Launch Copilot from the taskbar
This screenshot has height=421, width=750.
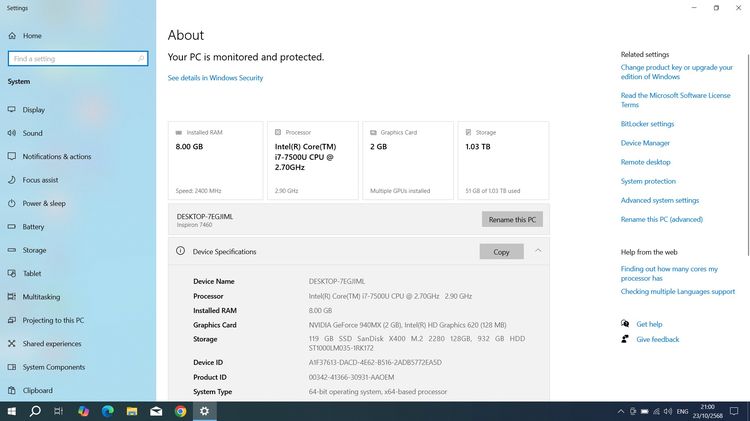click(83, 411)
